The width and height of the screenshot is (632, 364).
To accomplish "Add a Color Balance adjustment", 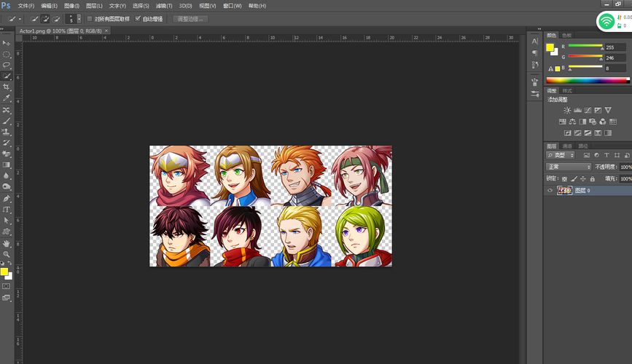I will tap(572, 122).
